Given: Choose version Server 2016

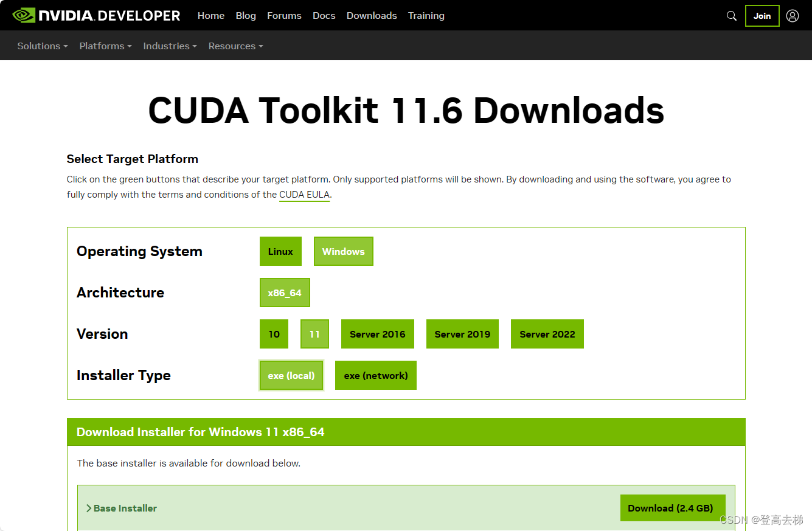Looking at the screenshot, I should click(x=378, y=334).
